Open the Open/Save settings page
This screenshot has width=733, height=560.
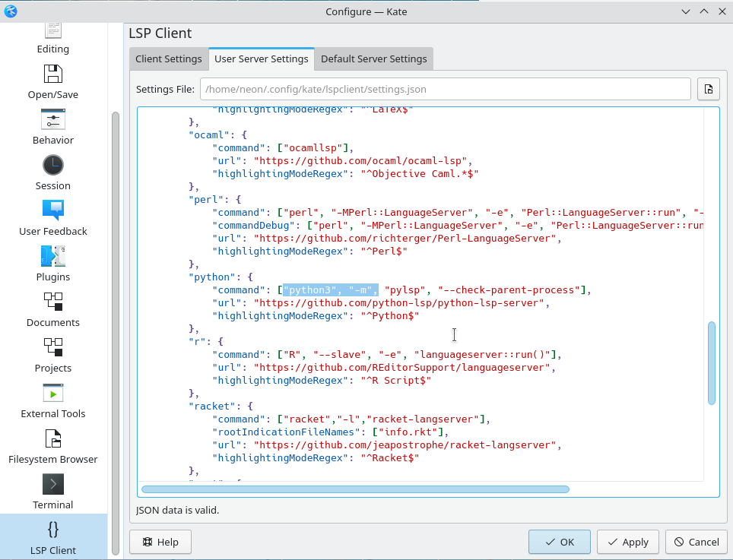pyautogui.click(x=52, y=82)
